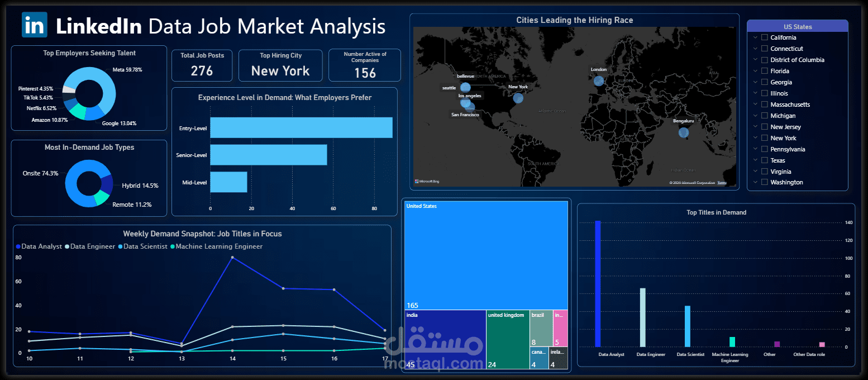Select the London bubble on map
Screen dimensions: 868x380
point(599,80)
